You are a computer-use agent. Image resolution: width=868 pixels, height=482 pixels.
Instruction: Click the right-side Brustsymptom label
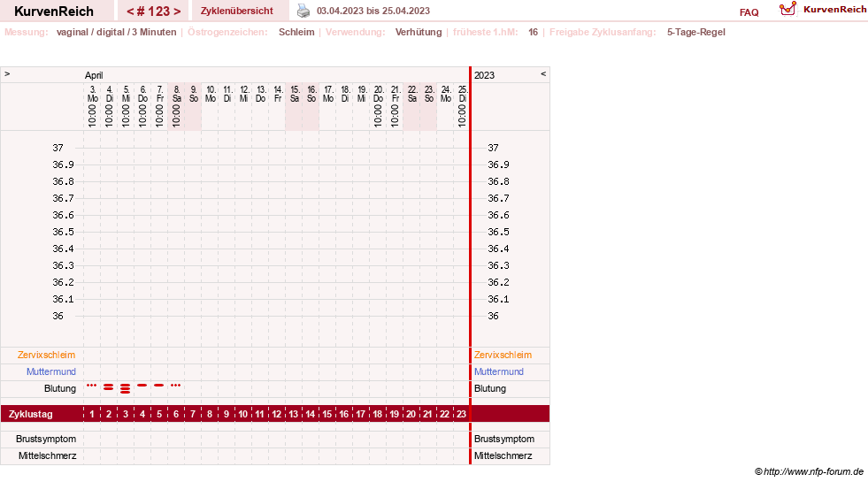504,439
